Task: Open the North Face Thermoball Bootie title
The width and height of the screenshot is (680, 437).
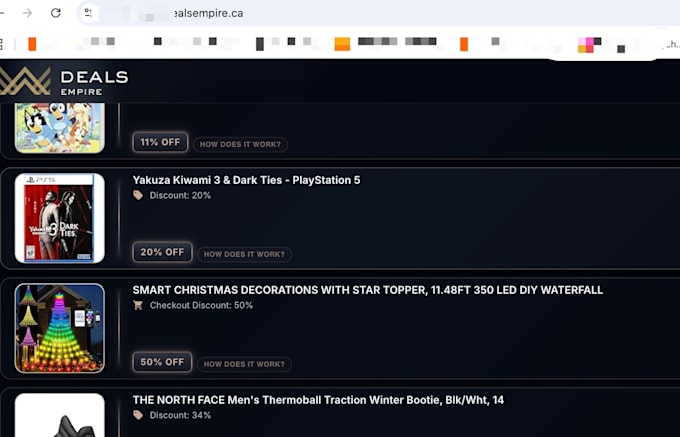Action: [x=318, y=400]
